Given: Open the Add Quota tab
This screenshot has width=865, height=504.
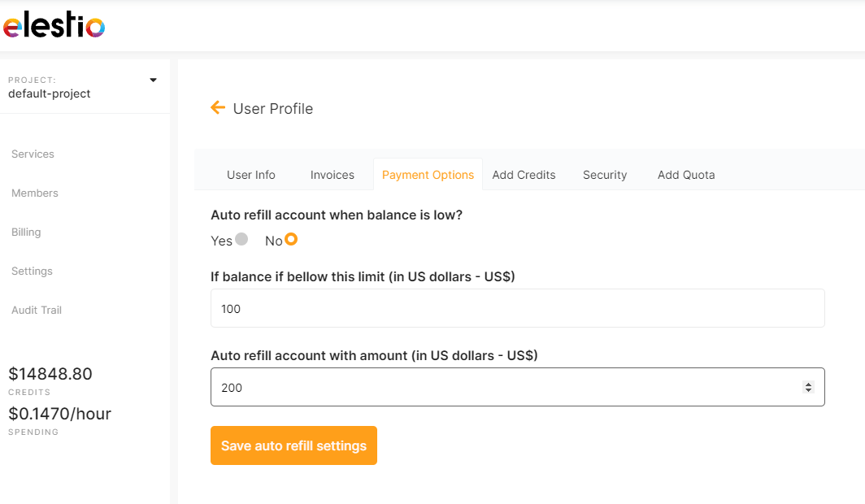Looking at the screenshot, I should 685,175.
